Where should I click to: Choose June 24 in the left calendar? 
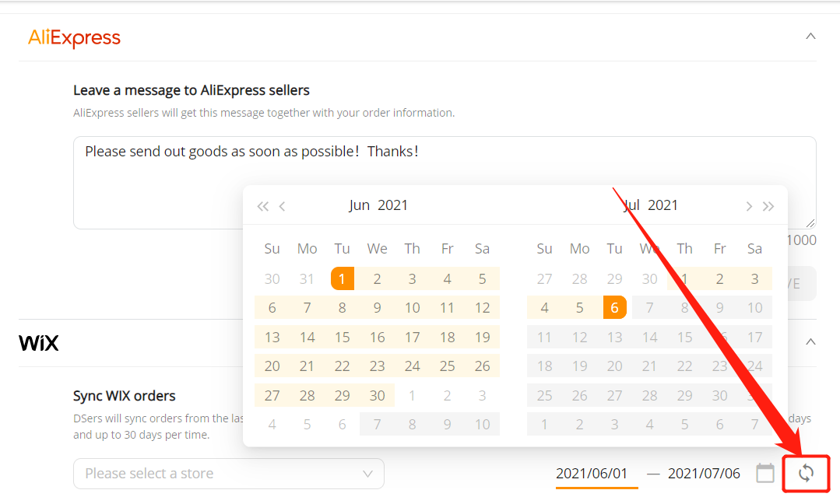coord(412,366)
